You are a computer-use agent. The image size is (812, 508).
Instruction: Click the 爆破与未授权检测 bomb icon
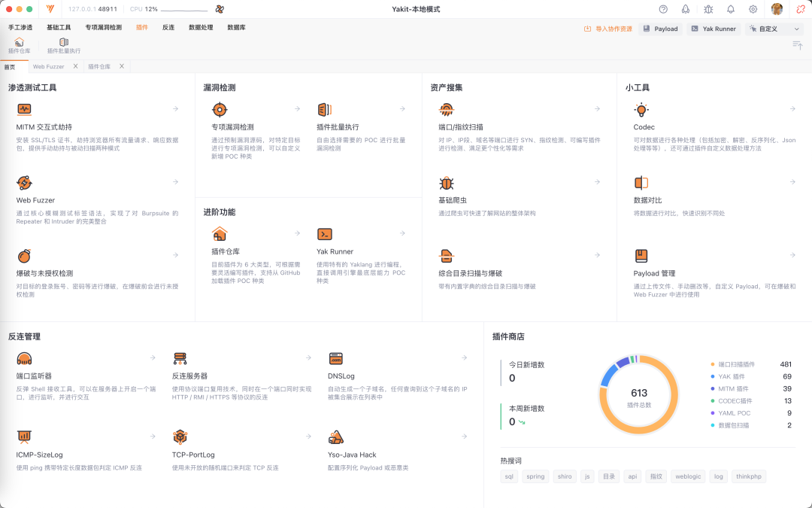pyautogui.click(x=24, y=256)
